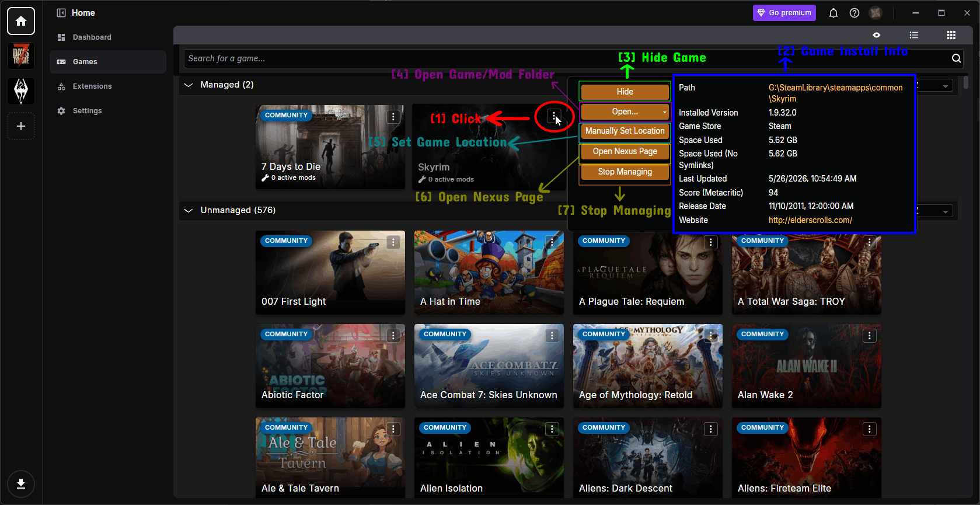Switch to the 7 Days to Die game icon
The image size is (980, 505).
point(21,56)
